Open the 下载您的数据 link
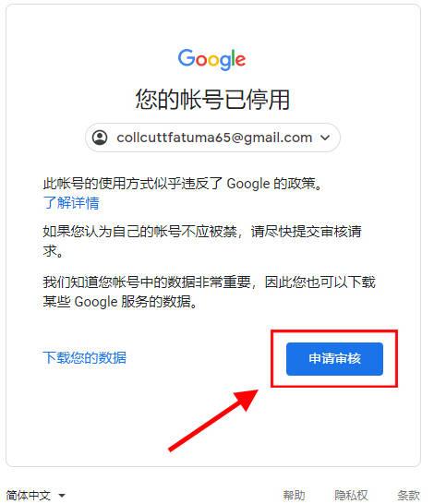 click(x=85, y=358)
